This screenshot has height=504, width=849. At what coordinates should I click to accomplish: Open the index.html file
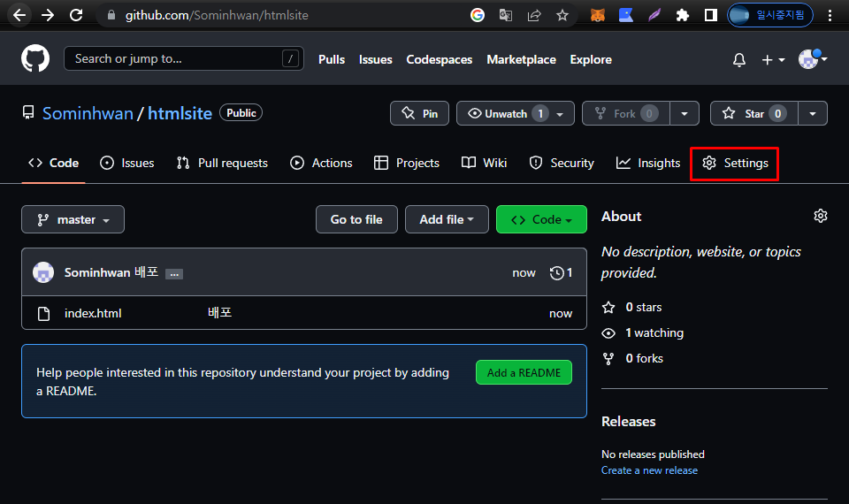93,313
